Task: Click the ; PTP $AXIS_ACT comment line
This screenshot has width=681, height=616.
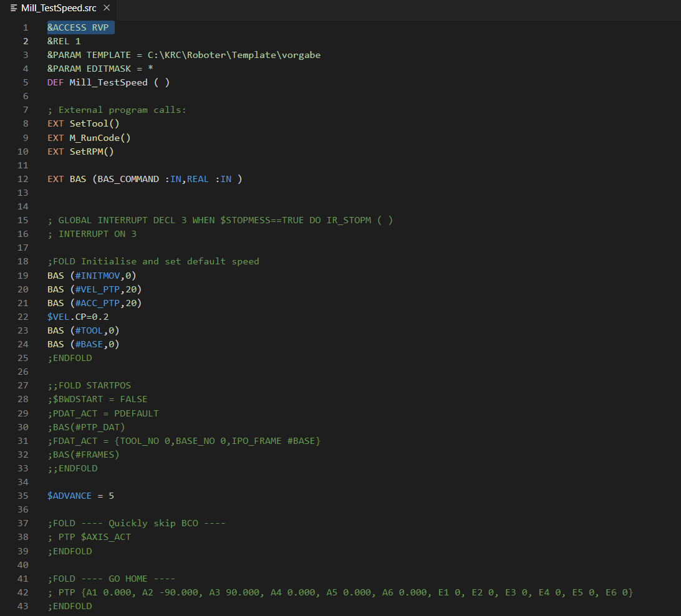Action: coord(89,537)
